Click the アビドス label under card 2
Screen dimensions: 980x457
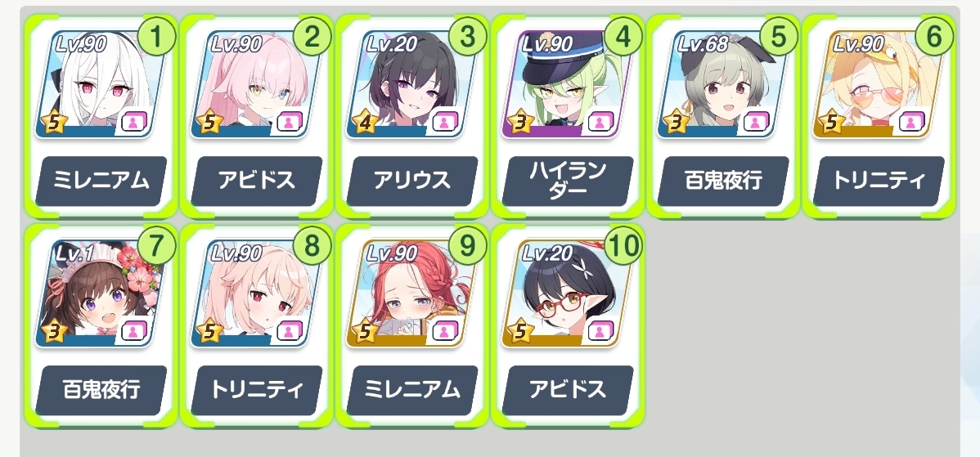(256, 181)
